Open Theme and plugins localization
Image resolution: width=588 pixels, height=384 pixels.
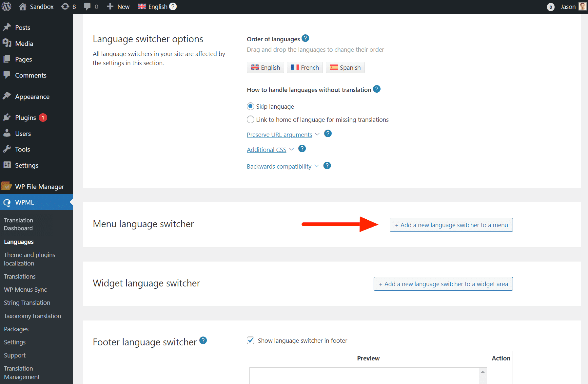point(29,259)
